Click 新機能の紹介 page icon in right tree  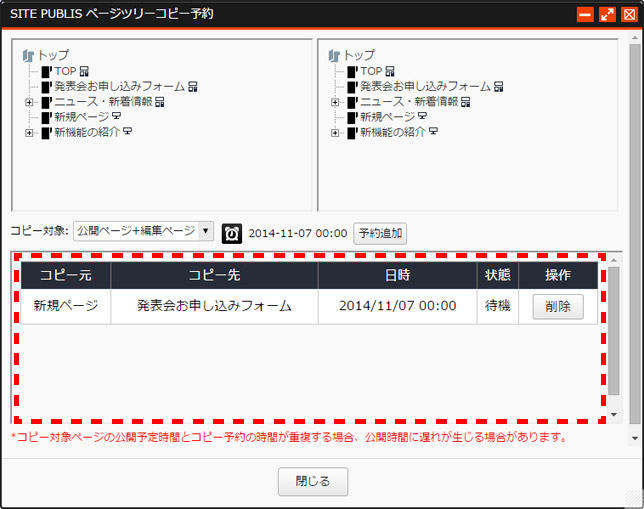pos(352,133)
